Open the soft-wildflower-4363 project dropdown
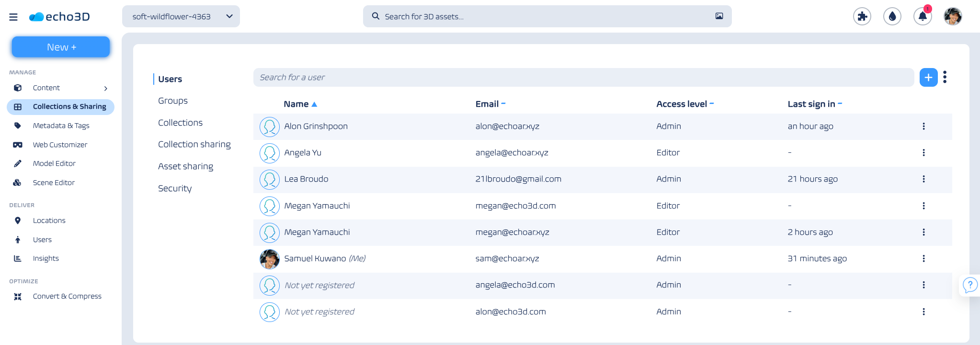980x345 pixels. pyautogui.click(x=181, y=16)
